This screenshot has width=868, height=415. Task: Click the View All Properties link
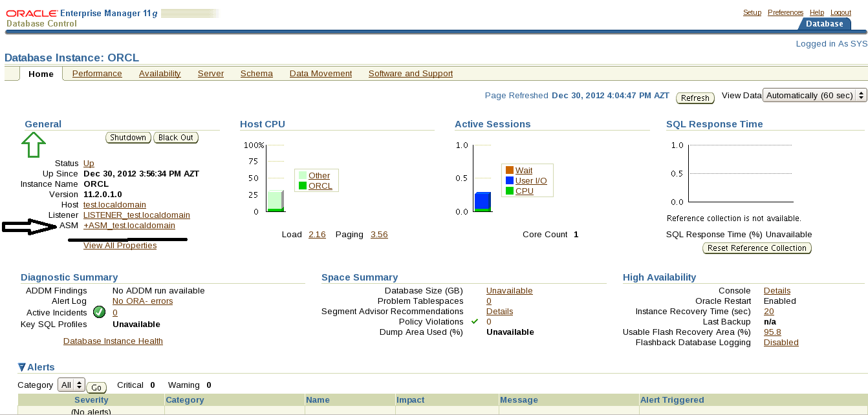tap(120, 246)
